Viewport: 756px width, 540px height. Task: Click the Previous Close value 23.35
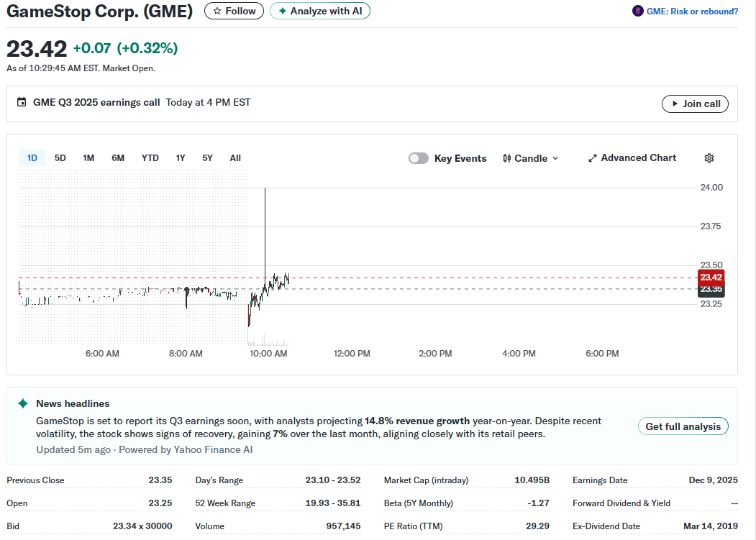(160, 480)
